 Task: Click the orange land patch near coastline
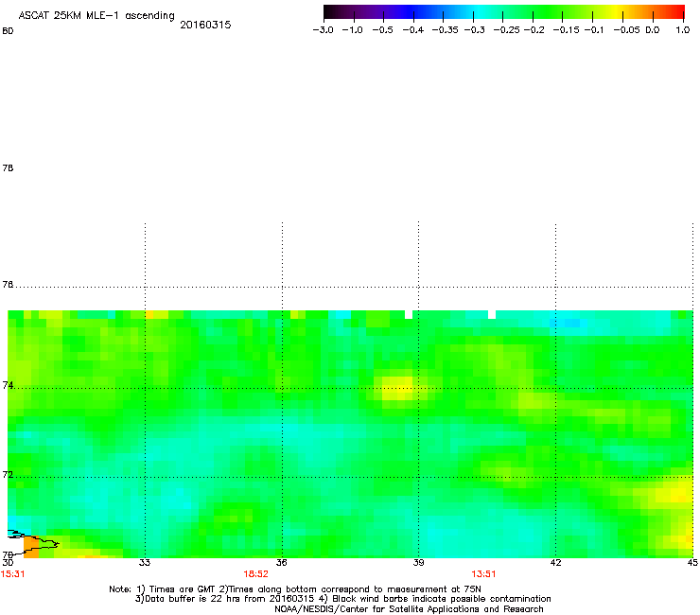click(x=31, y=547)
